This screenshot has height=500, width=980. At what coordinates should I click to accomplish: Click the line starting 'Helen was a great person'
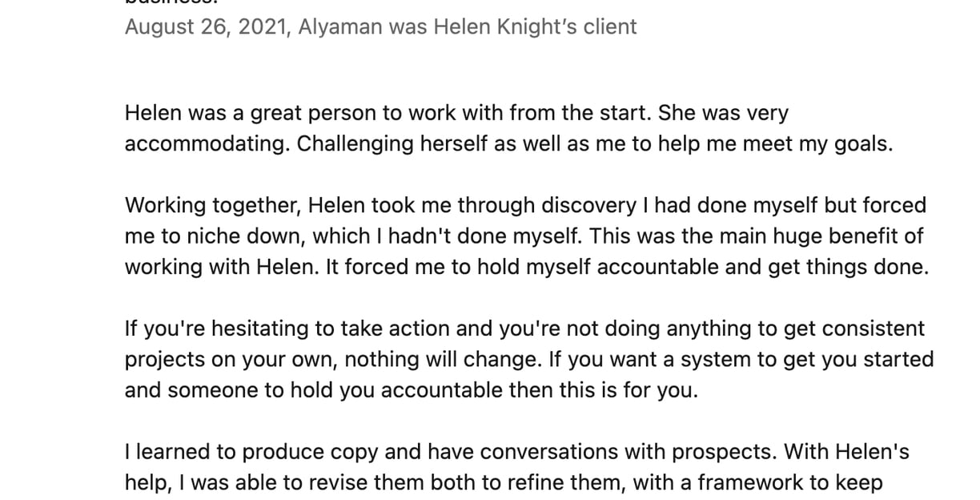tap(456, 114)
